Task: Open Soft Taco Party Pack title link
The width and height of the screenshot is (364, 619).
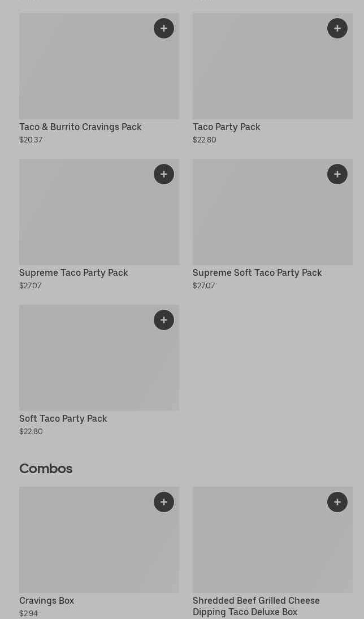Action: (63, 418)
